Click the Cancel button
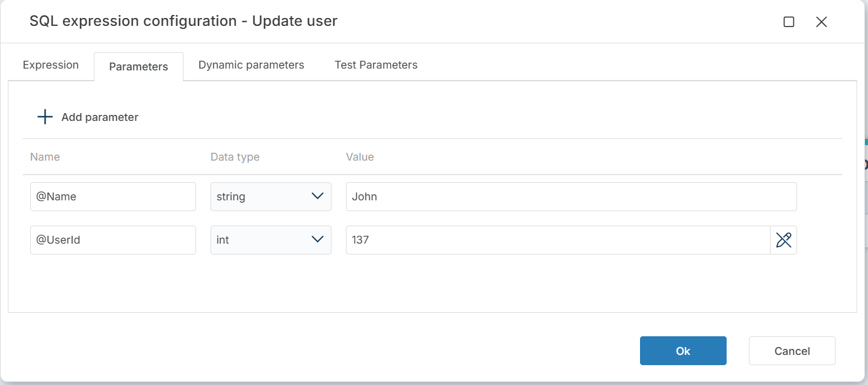This screenshot has height=385, width=868. [x=792, y=351]
